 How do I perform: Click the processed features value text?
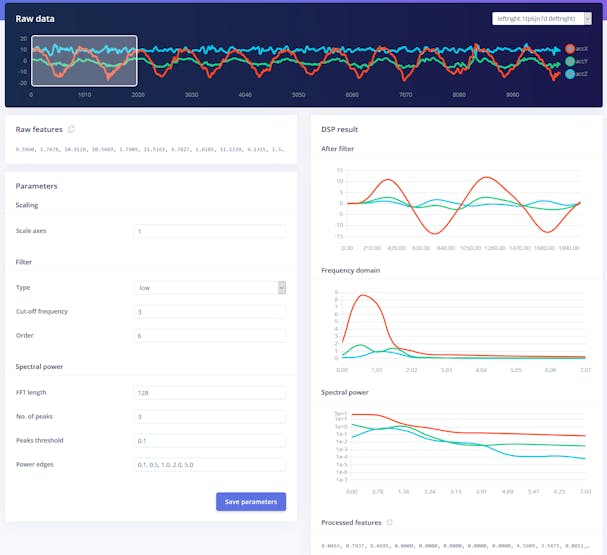tap(455, 546)
